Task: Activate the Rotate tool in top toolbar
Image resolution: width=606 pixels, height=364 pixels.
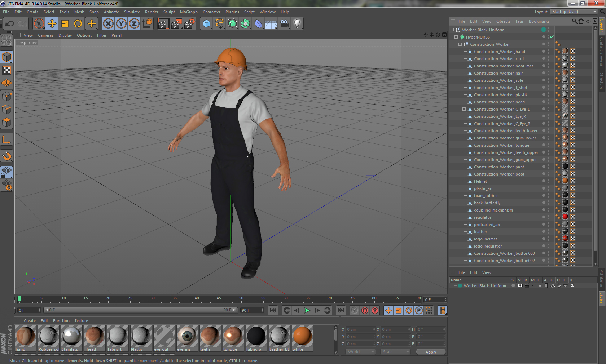Action: [x=78, y=24]
